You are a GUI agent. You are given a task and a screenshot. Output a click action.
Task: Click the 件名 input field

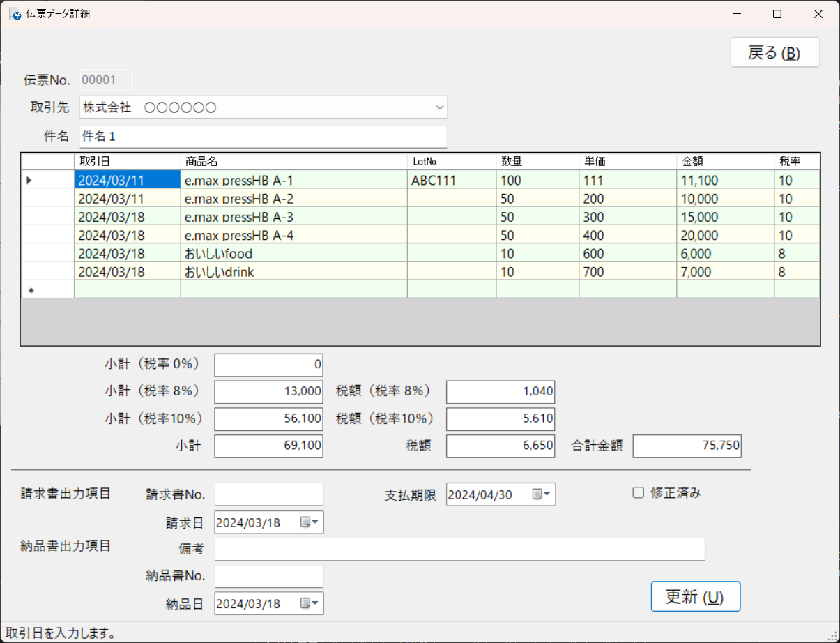click(x=263, y=136)
